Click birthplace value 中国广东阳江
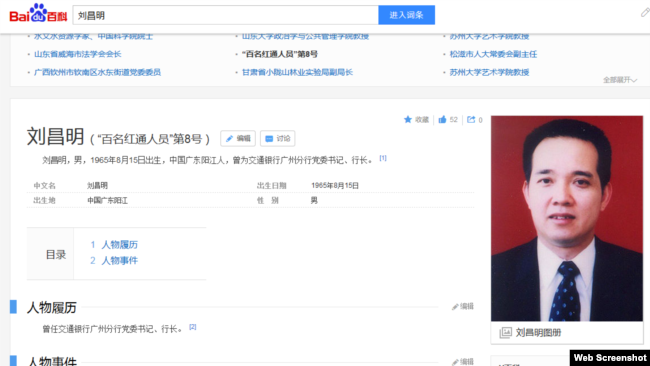The image size is (650, 366). pyautogui.click(x=107, y=200)
